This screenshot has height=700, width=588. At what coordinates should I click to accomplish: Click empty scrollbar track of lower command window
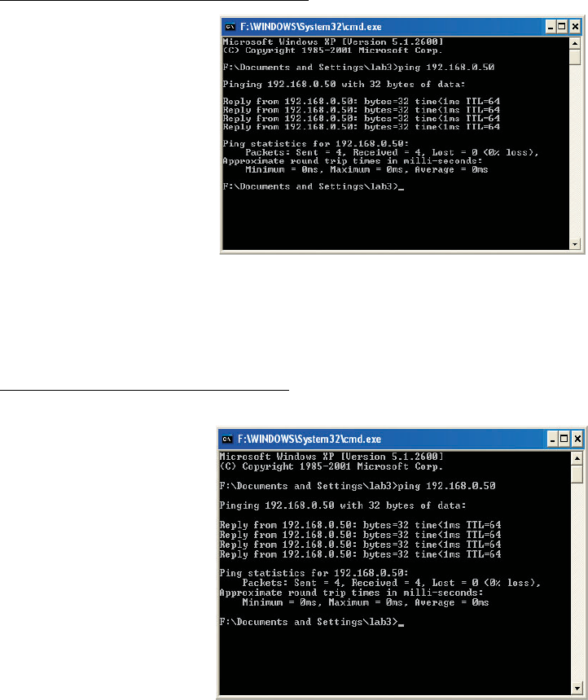point(577,583)
